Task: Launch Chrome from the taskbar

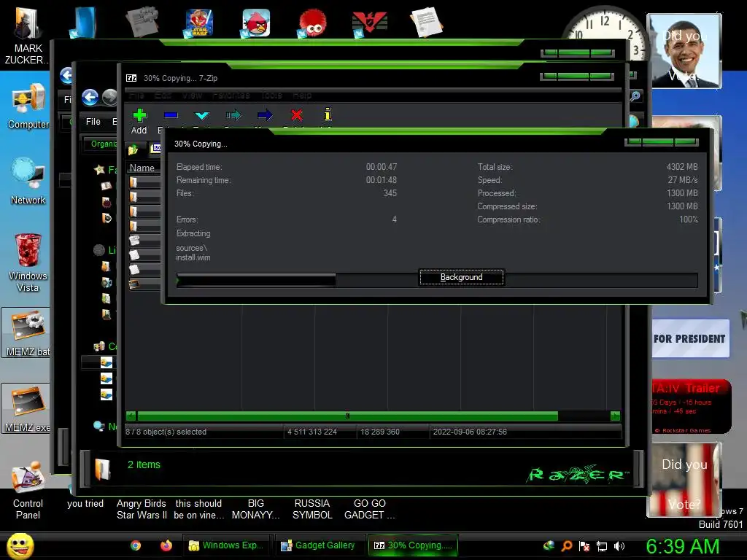Action: tap(136, 545)
